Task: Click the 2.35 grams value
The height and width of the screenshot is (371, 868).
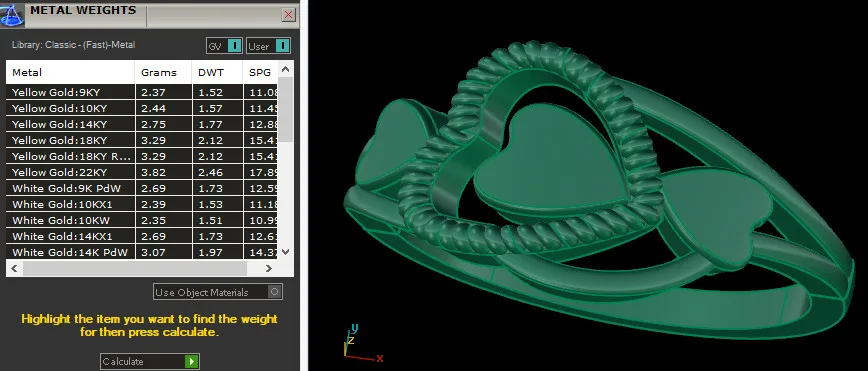Action: pyautogui.click(x=153, y=221)
